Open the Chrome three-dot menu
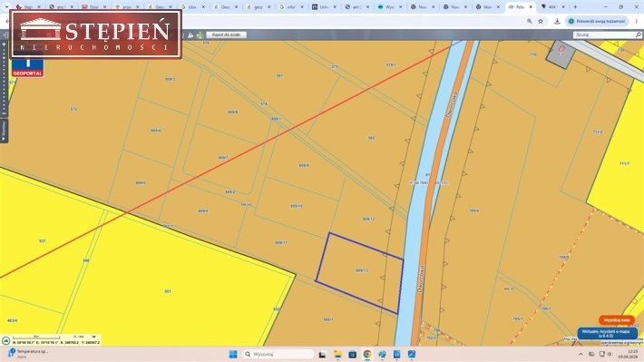Screen dimensions: 644x362 click(x=637, y=22)
